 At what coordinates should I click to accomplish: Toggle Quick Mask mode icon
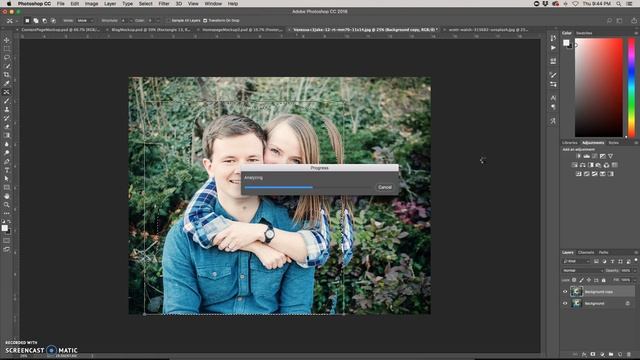(x=7, y=240)
